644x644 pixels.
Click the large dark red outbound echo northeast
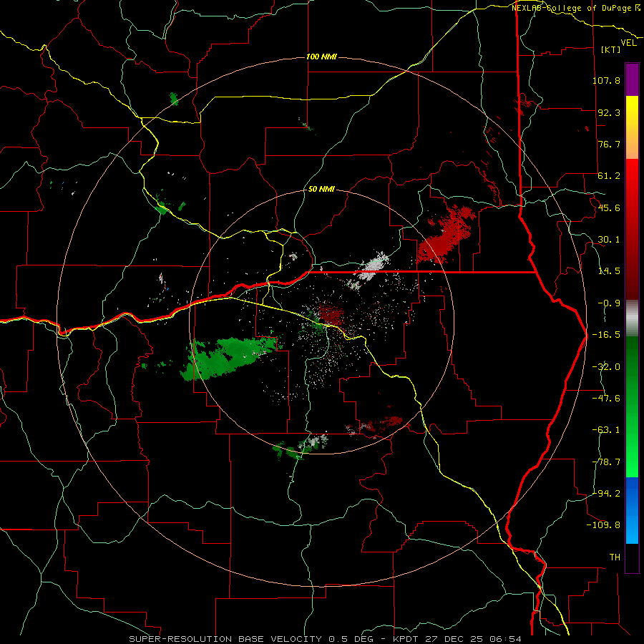(x=446, y=236)
